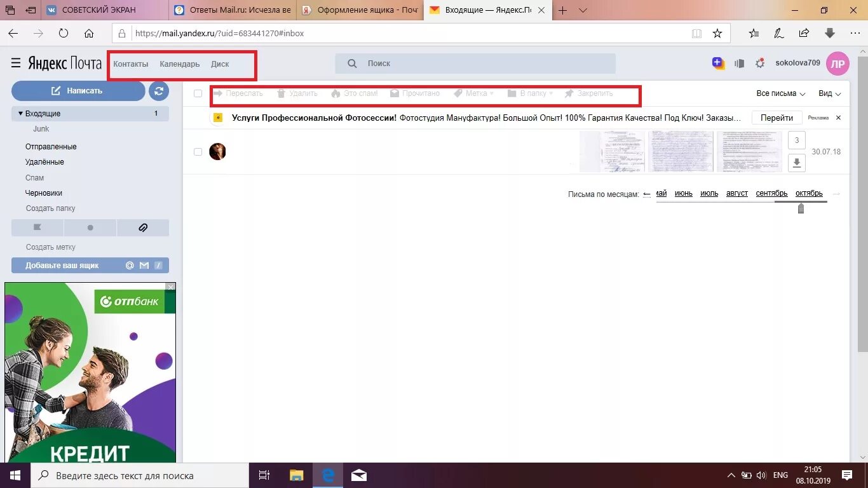The width and height of the screenshot is (868, 488).
Task: Share this page from Edge toolbar
Action: 804,33
